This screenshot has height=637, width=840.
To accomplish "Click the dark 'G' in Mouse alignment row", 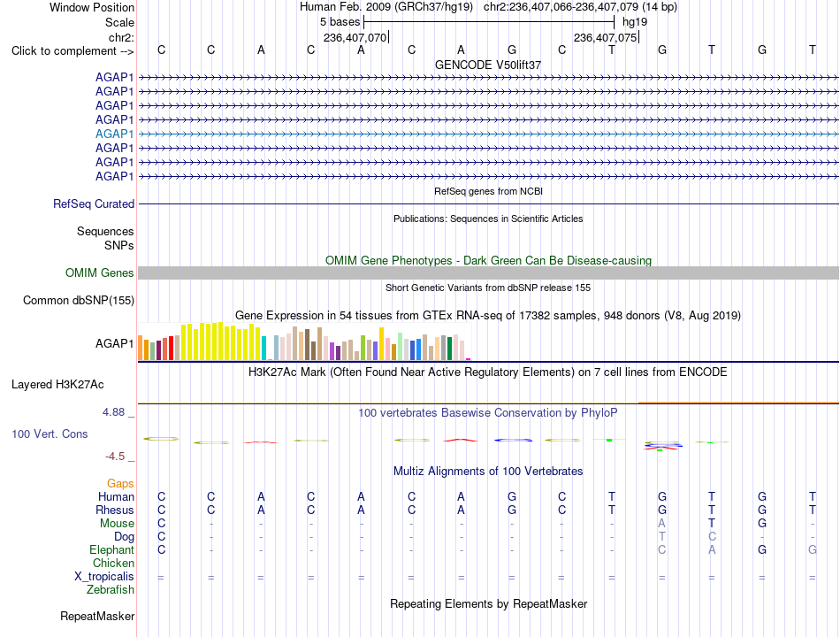I will (x=762, y=524).
